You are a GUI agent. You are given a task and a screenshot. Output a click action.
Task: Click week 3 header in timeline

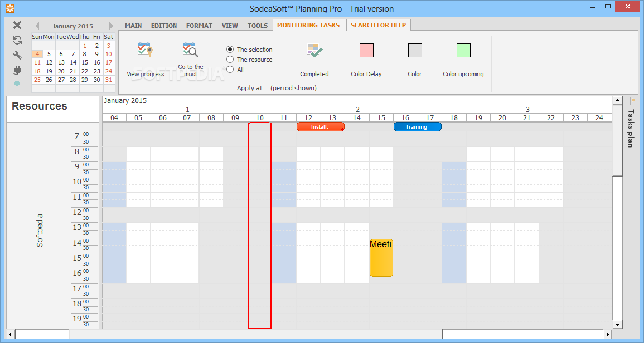(x=527, y=109)
